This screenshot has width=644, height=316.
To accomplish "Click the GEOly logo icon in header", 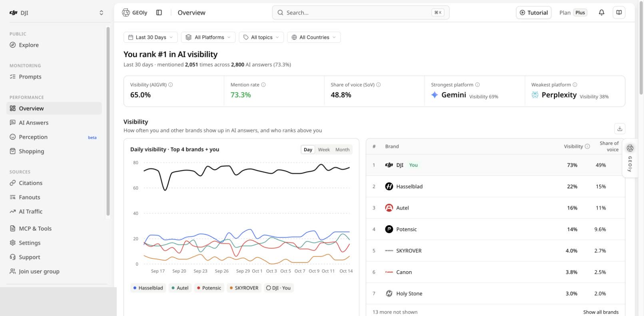I will (x=126, y=12).
